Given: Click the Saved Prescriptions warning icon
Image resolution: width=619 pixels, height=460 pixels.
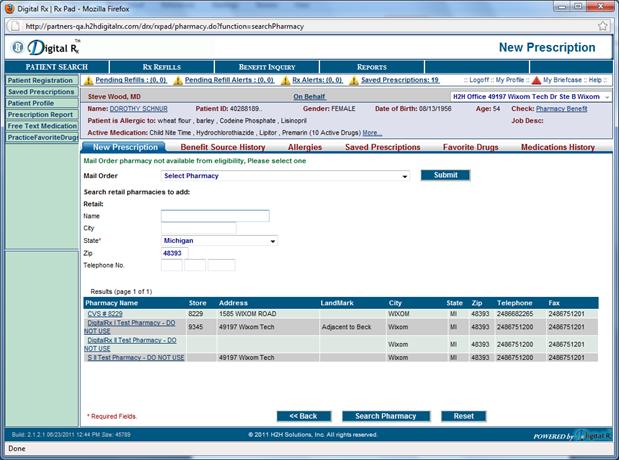Looking at the screenshot, I should point(354,80).
